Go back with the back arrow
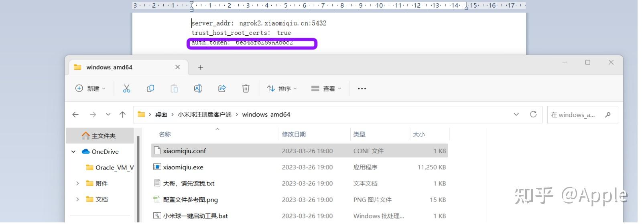644x224 pixels. click(75, 115)
